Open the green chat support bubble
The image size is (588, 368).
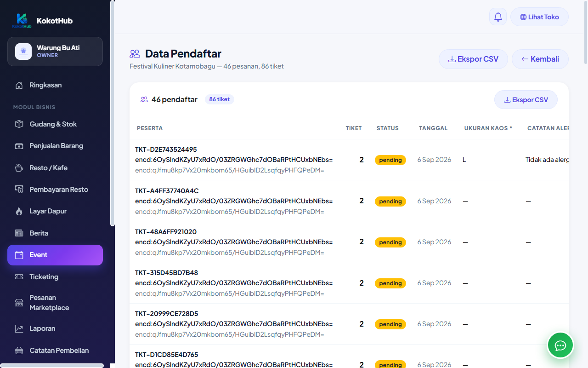pyautogui.click(x=560, y=345)
